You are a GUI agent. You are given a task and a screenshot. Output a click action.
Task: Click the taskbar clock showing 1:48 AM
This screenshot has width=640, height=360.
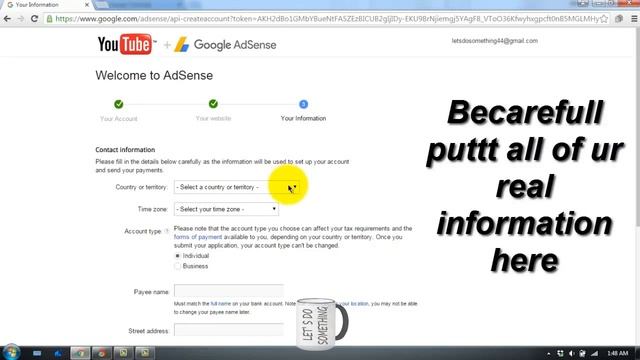618,353
